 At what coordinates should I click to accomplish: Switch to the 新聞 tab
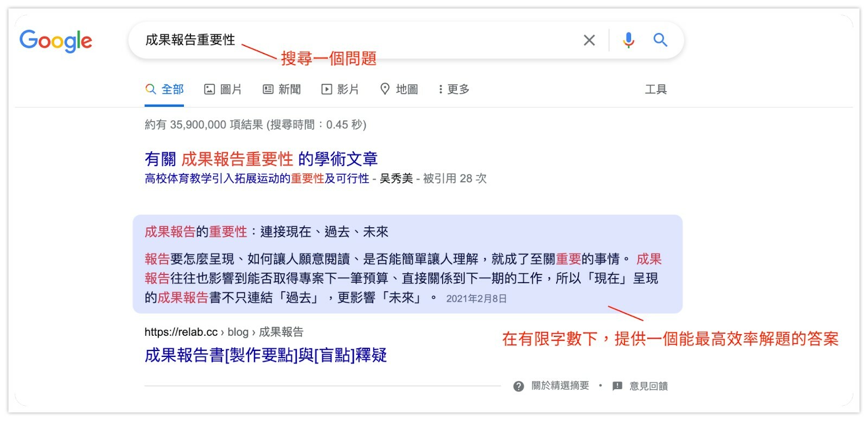(x=282, y=90)
